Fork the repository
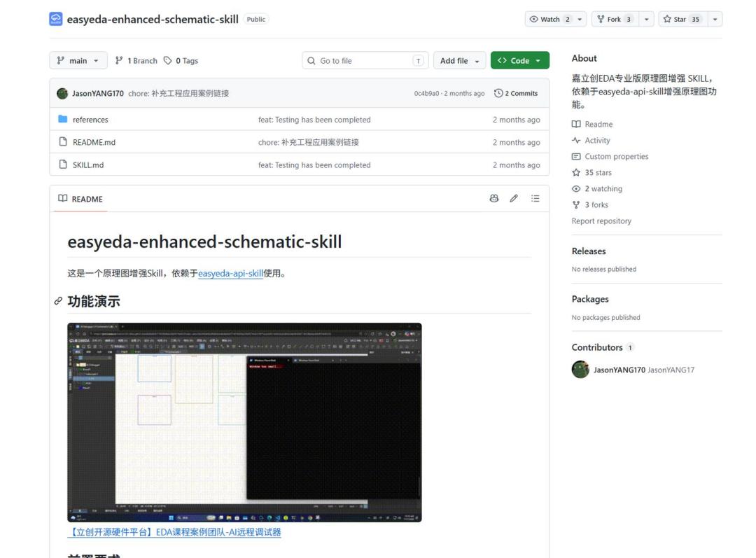The height and width of the screenshot is (558, 756). click(615, 20)
